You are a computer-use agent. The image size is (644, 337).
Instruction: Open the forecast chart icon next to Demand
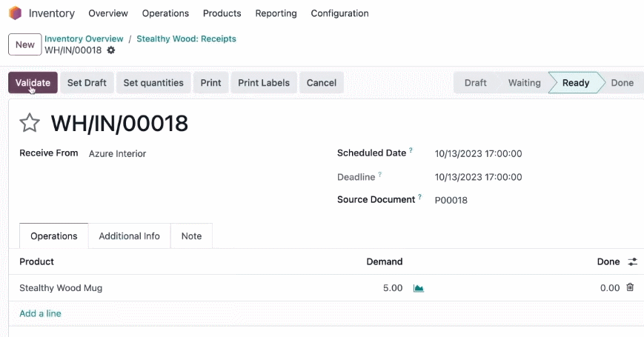click(418, 288)
